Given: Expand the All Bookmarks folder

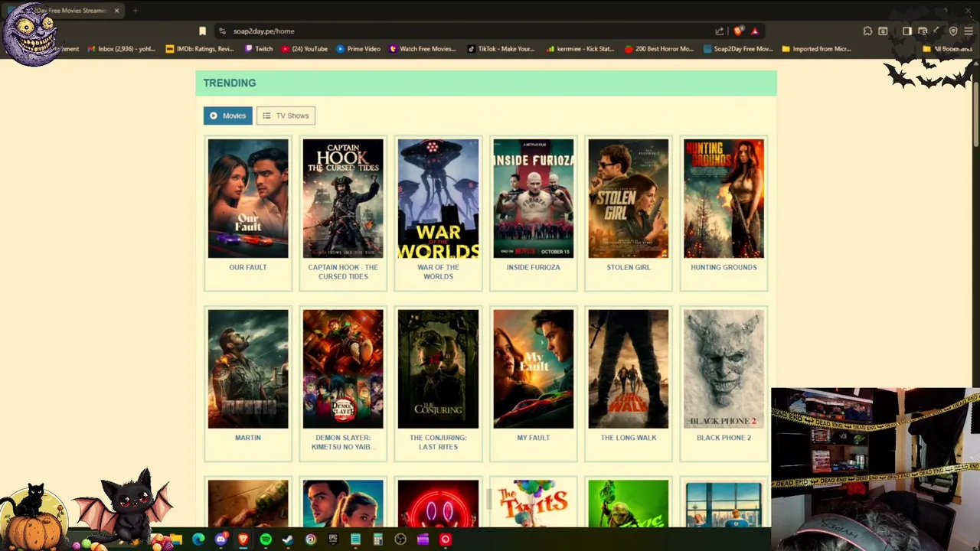Looking at the screenshot, I should [948, 49].
